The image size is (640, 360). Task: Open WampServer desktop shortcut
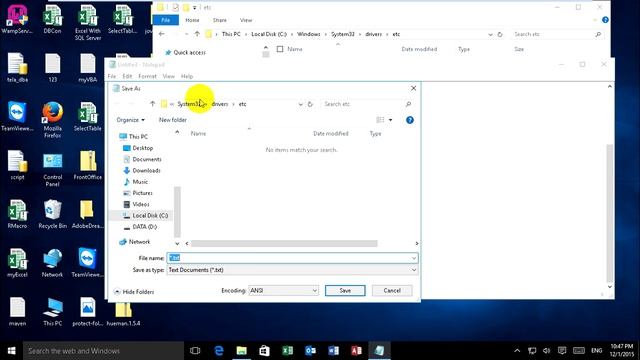tap(17, 19)
